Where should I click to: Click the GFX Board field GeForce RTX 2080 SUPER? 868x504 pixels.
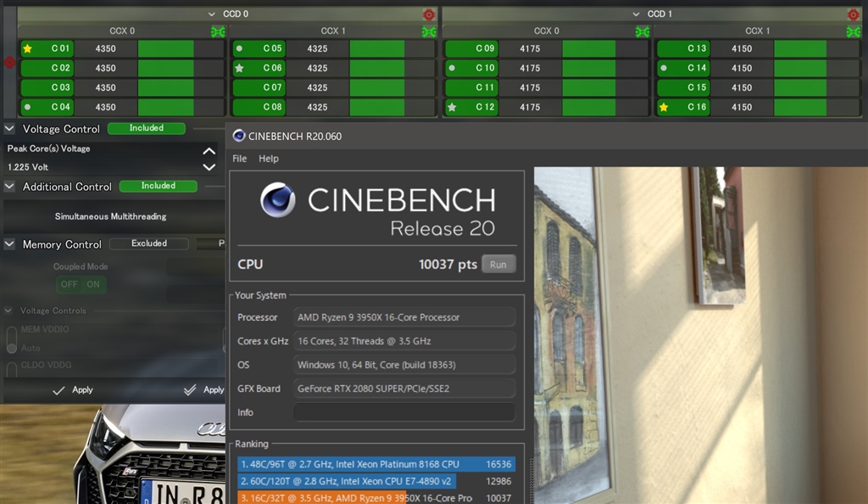pos(404,389)
